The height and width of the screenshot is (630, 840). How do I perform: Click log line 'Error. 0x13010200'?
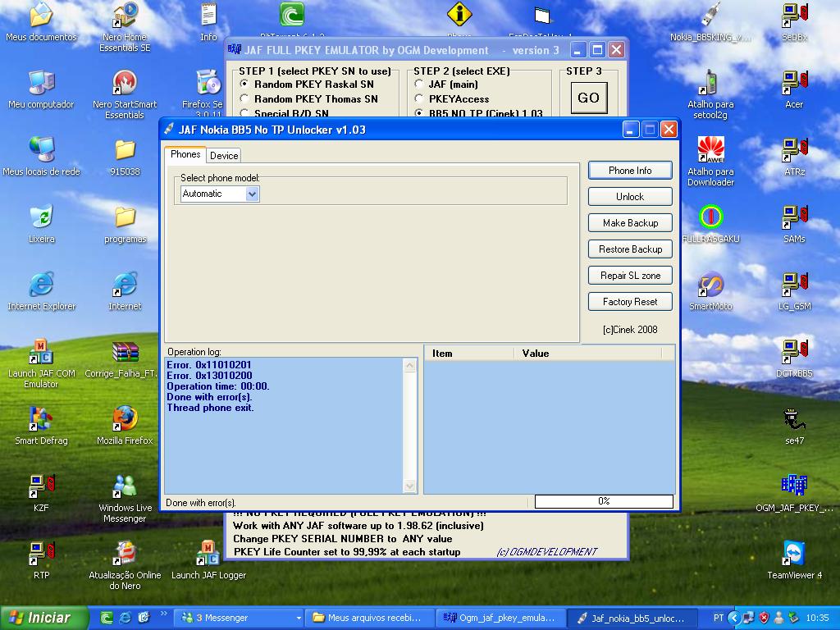pos(209,376)
